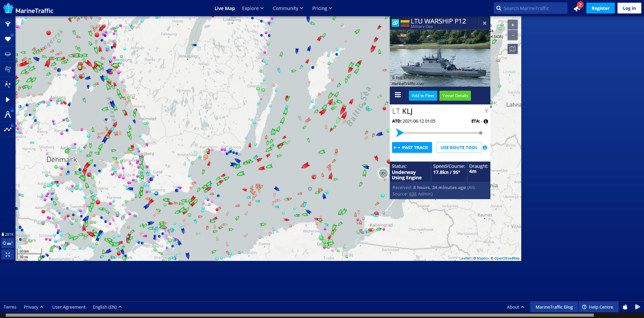Viewport: 644px width, 318px height.
Task: Click the 'Underway Using Engine' status text
Action: tap(407, 175)
